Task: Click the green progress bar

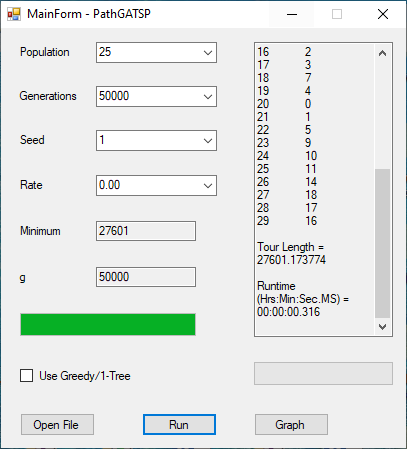Action: [108, 324]
